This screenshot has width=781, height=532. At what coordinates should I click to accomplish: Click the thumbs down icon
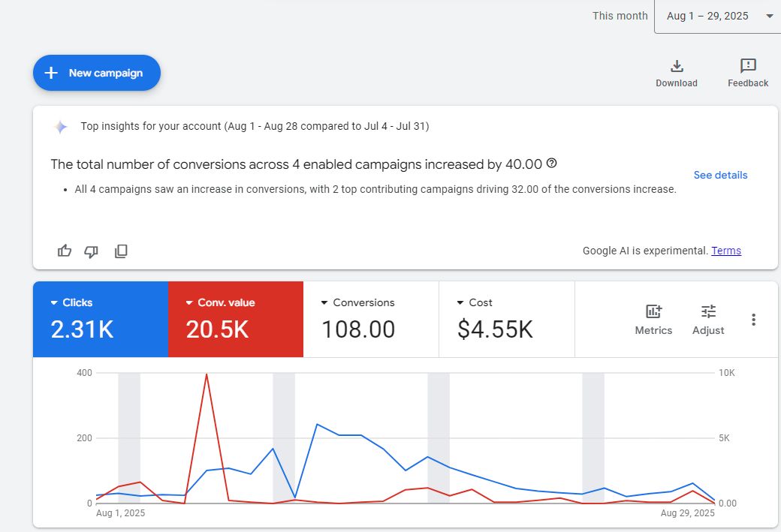point(92,251)
